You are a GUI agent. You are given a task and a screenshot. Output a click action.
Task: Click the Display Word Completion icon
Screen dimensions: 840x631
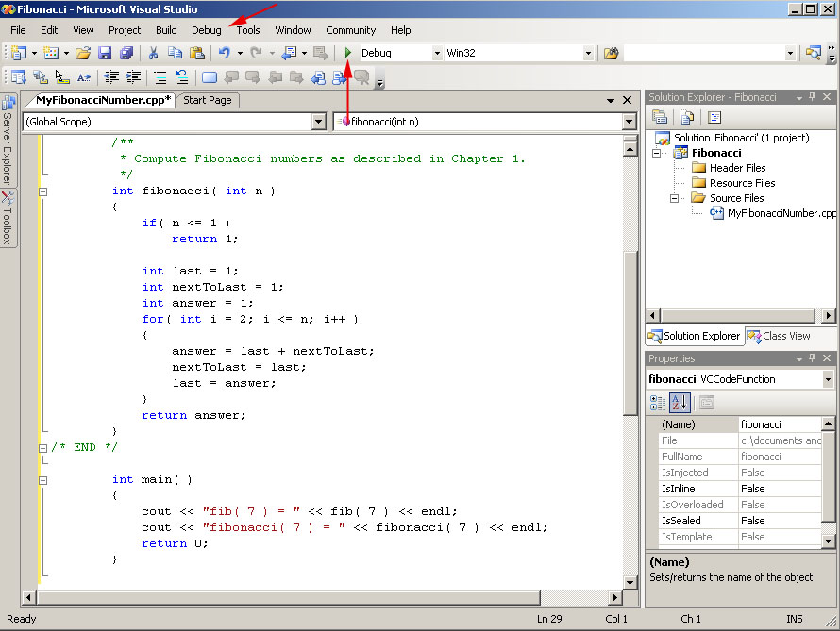coord(84,77)
